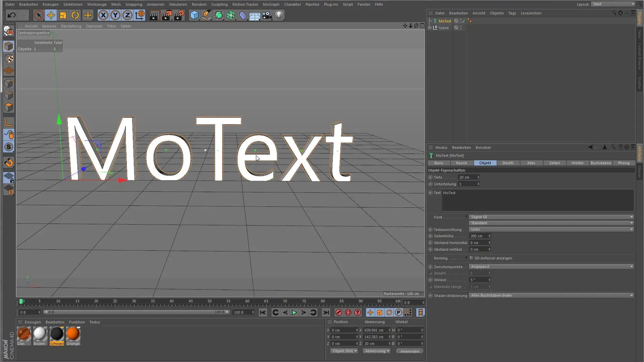Add a light object via bulb icon

(x=279, y=15)
